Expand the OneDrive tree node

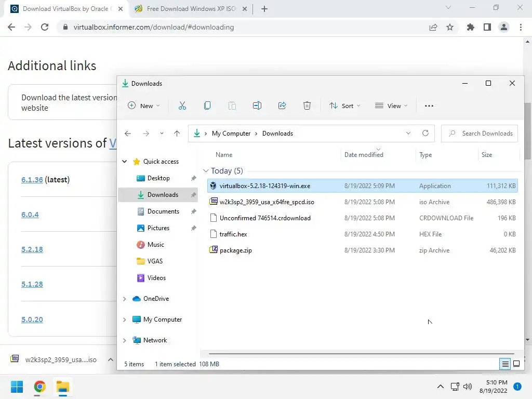[x=125, y=299]
